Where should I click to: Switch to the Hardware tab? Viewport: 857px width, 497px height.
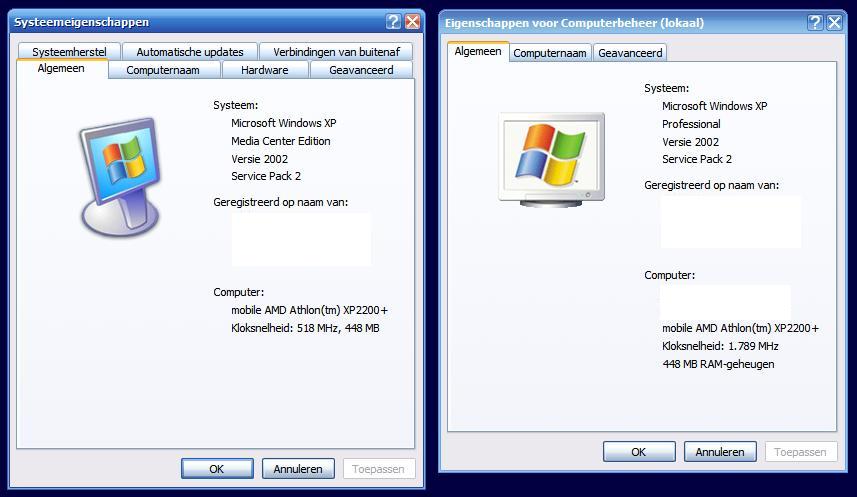265,70
